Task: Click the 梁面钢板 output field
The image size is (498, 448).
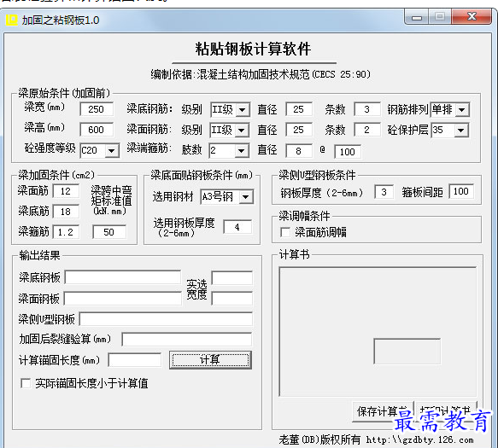Action: tap(123, 299)
